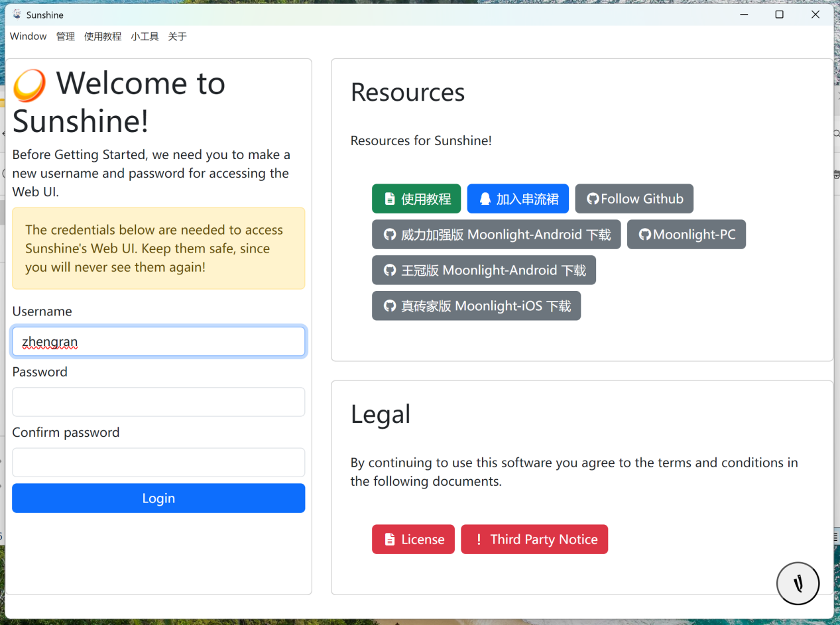This screenshot has height=625, width=840.
Task: Download 真砖家版 Moonlight-iOS
Action: 476,306
